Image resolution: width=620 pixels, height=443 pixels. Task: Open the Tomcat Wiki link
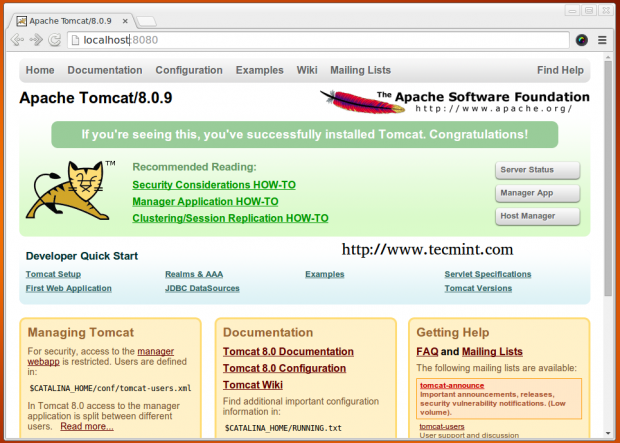tap(253, 384)
